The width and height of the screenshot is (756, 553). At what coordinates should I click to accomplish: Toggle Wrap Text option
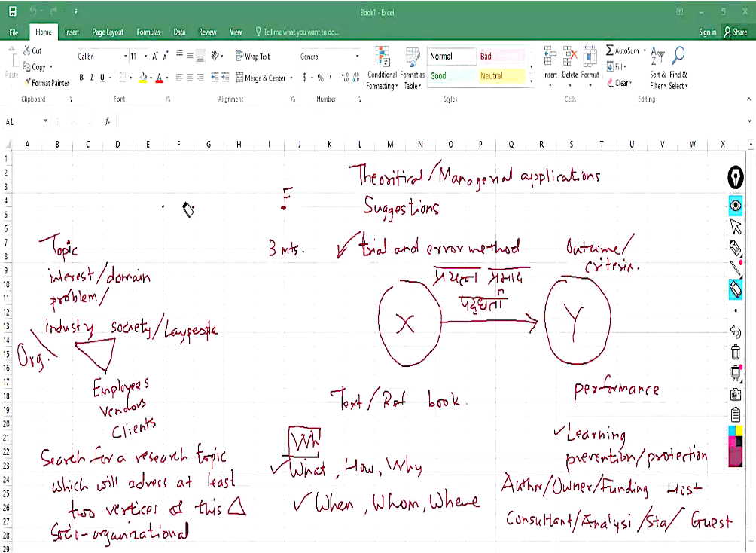tap(252, 57)
